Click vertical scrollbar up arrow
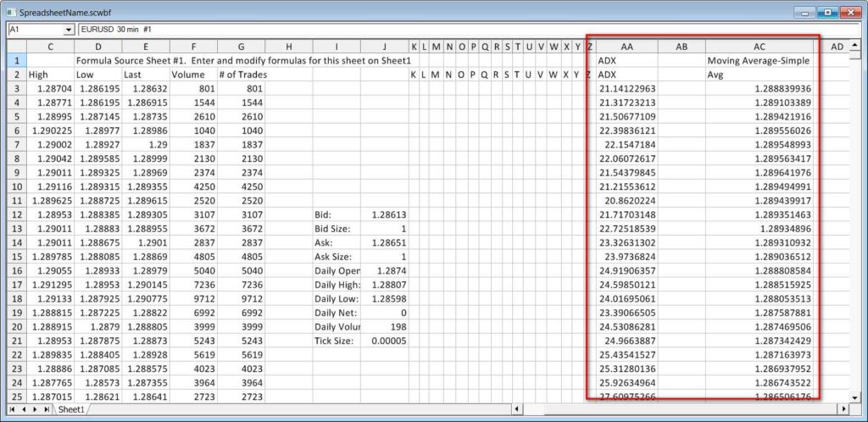868x422 pixels. point(856,45)
